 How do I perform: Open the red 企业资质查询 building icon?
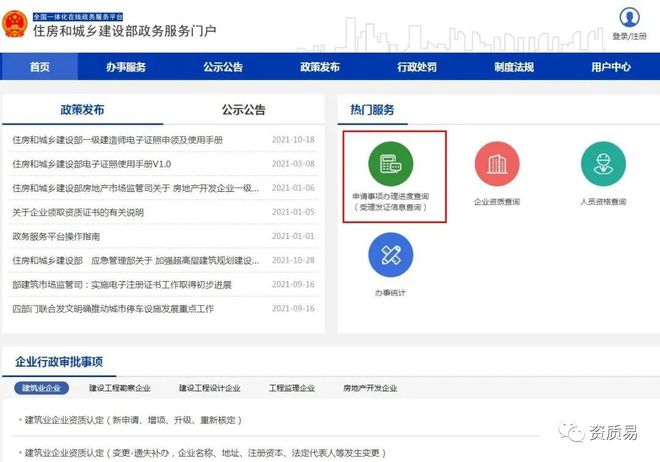click(497, 164)
